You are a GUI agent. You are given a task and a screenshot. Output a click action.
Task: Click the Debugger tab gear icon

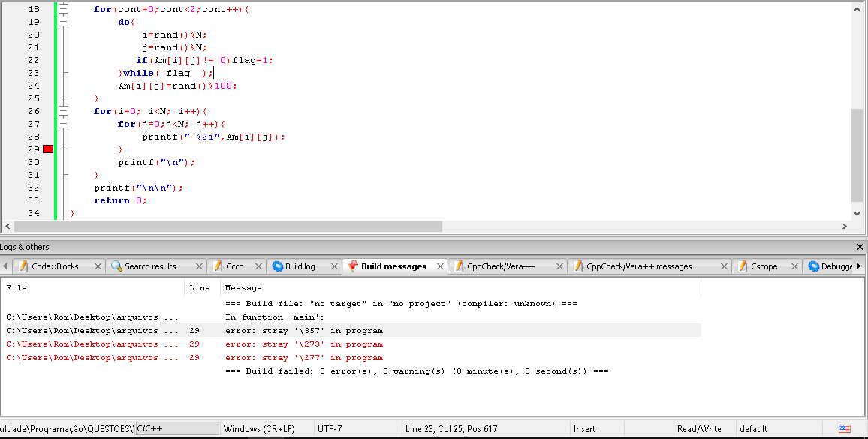(x=814, y=266)
